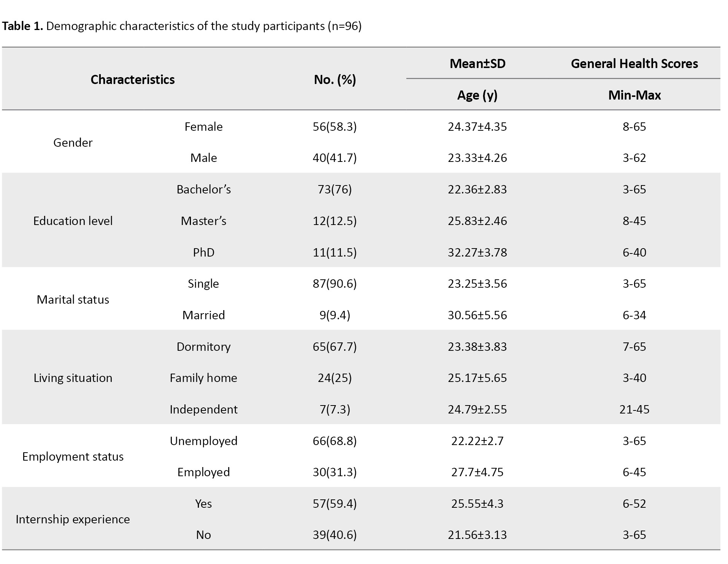The width and height of the screenshot is (728, 564).
Task: Click the Family home row label
Action: tap(203, 378)
